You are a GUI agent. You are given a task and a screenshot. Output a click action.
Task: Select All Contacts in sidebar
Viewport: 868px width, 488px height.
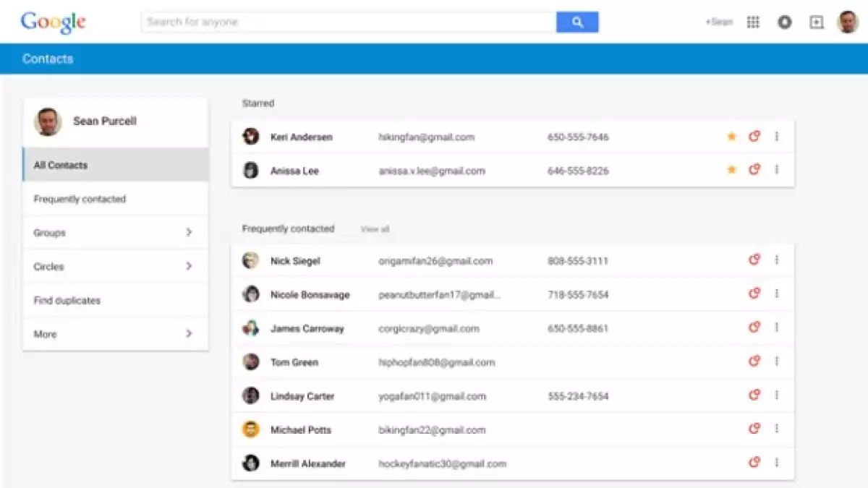116,165
